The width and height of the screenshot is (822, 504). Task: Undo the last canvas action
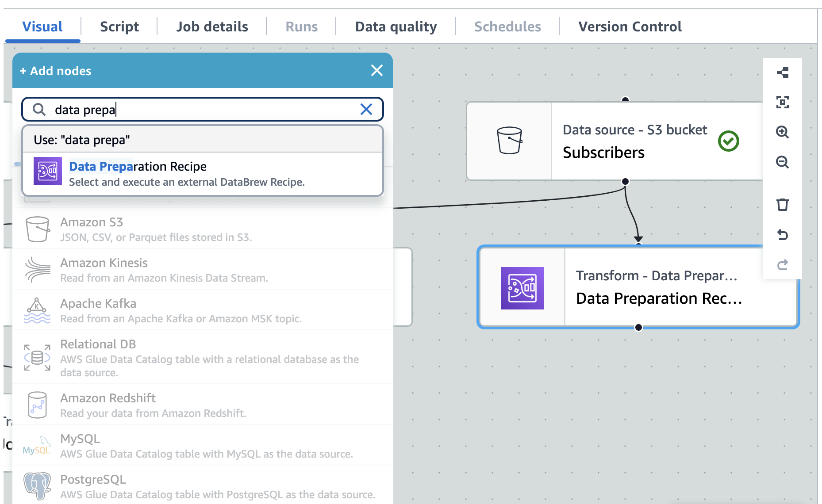[782, 235]
